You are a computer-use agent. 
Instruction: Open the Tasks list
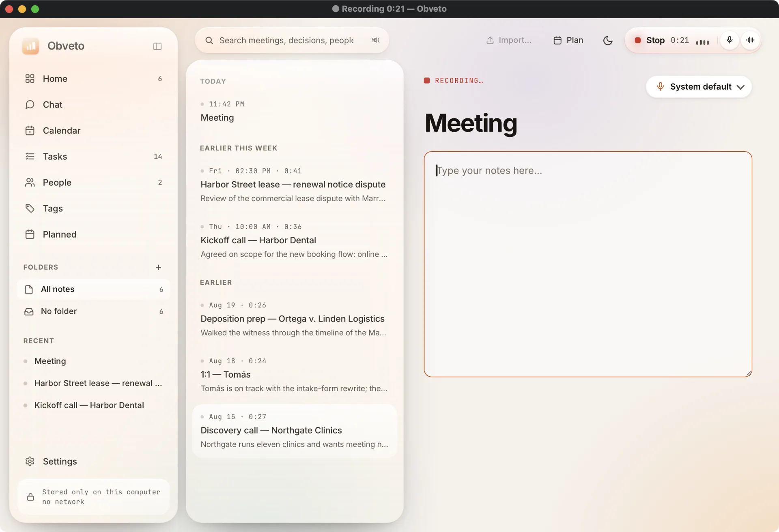point(93,157)
